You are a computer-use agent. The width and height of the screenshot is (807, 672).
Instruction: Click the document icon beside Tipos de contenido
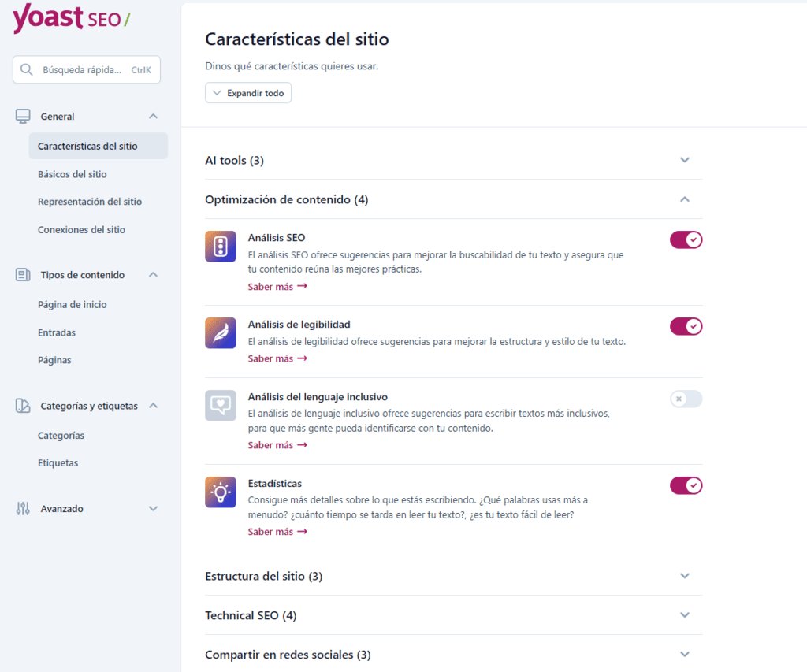[x=22, y=274]
